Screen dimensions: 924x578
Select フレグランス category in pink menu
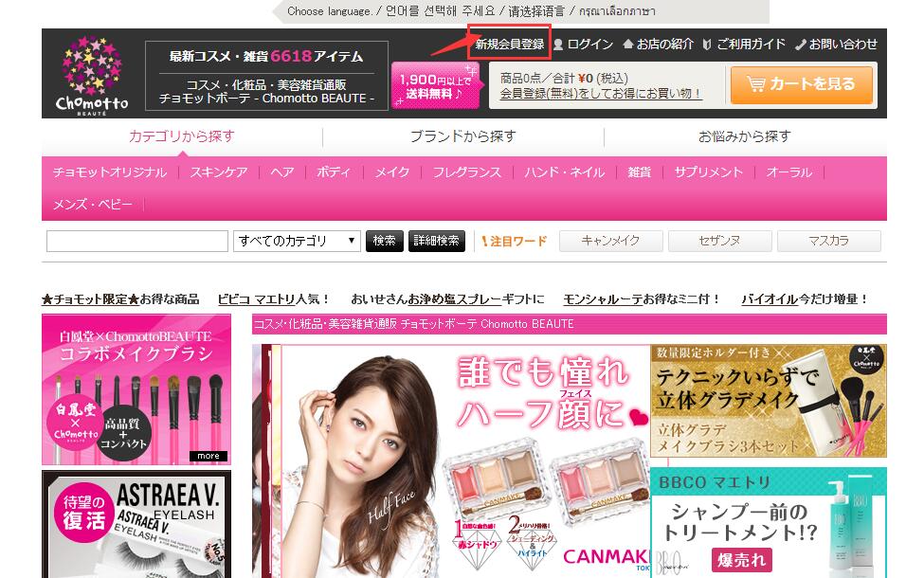click(x=467, y=172)
